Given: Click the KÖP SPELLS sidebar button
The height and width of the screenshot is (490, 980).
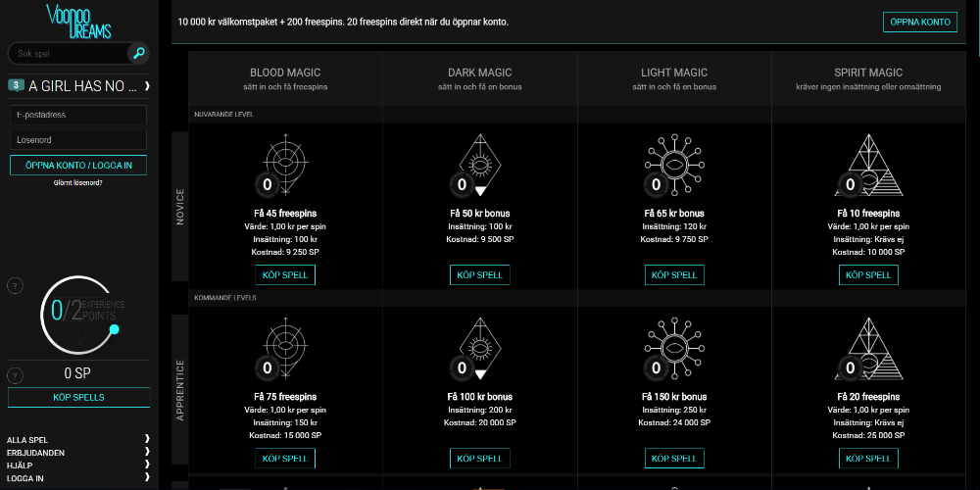Looking at the screenshot, I should (78, 397).
